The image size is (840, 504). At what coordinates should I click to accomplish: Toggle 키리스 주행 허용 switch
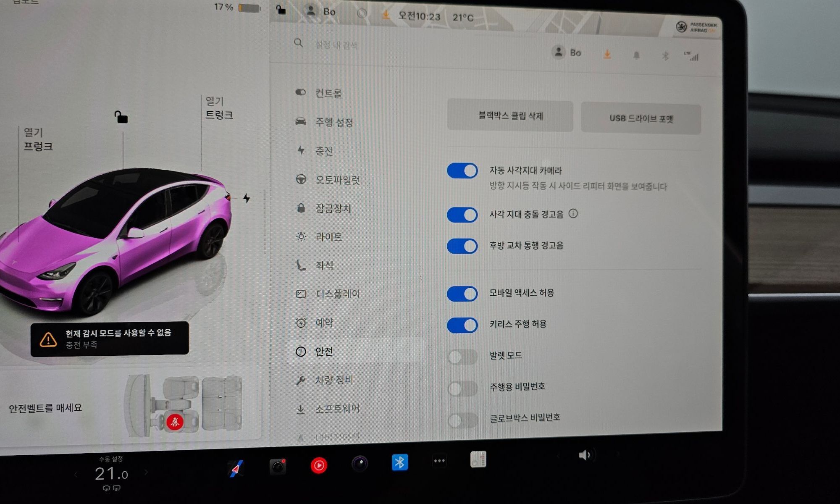(462, 325)
